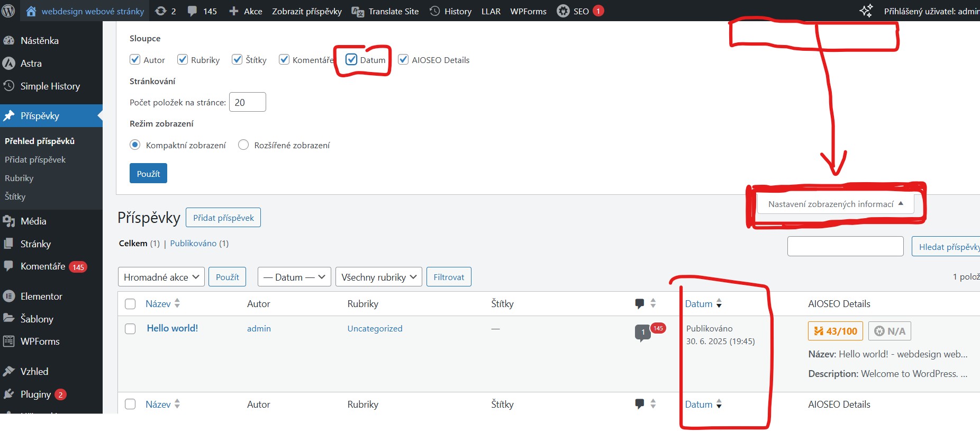Open the AI sparkle icon in admin bar

point(866,11)
